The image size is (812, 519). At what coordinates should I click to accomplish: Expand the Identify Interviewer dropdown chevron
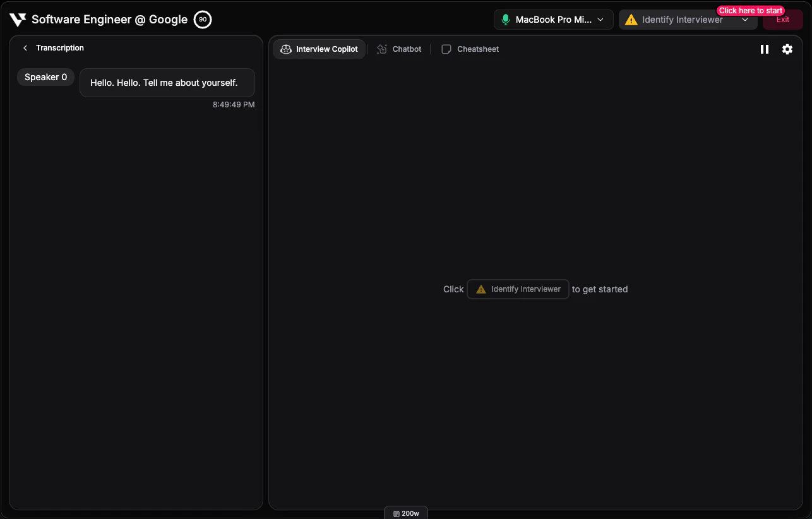745,20
